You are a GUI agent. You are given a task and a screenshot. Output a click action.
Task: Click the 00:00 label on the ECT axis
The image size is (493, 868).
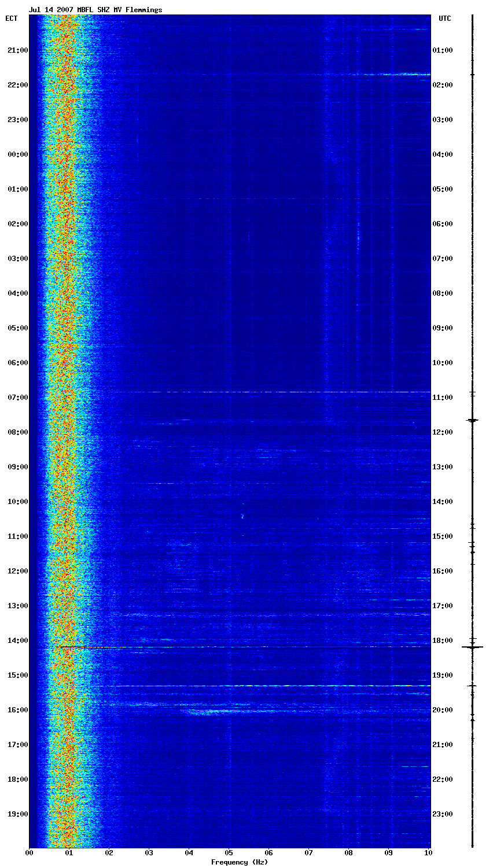17,155
